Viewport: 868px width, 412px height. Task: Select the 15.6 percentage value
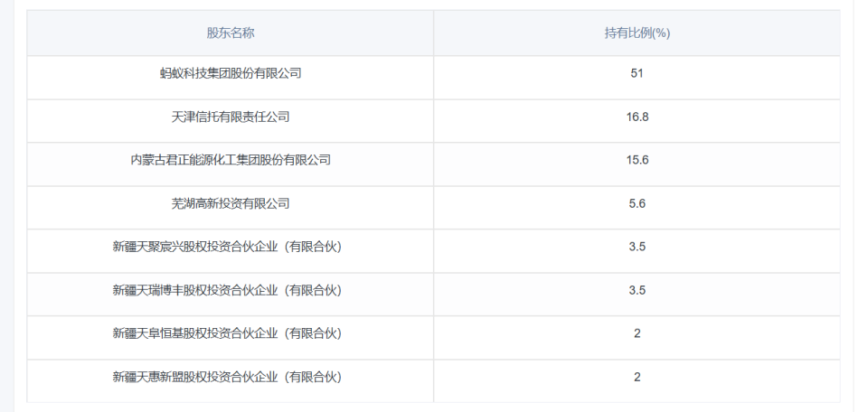637,160
